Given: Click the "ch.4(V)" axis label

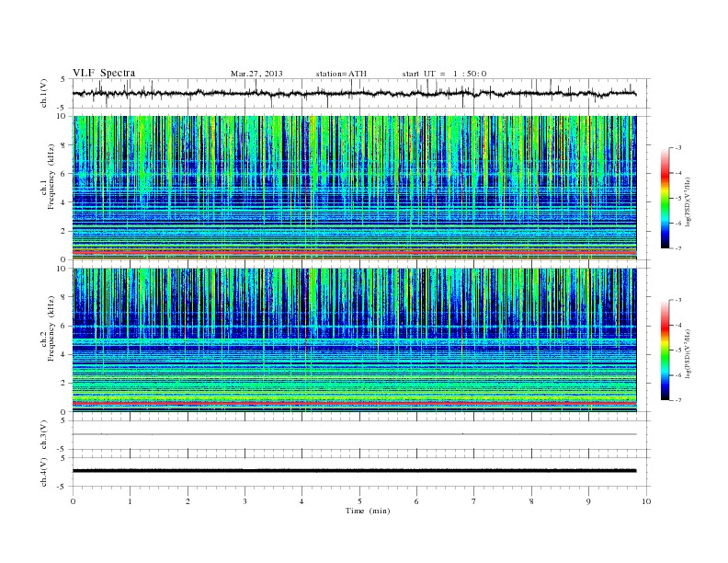Looking at the screenshot, I should click(x=44, y=472).
